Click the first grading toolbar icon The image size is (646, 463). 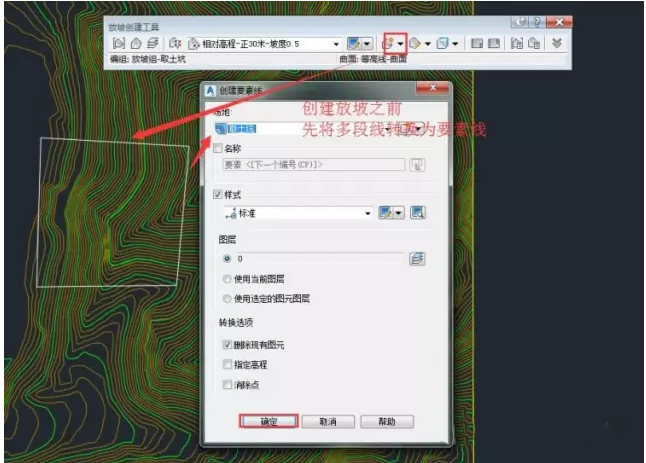(119, 44)
